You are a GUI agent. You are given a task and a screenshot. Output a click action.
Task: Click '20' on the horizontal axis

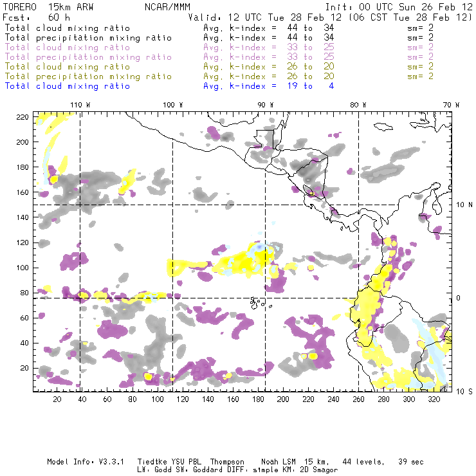tap(57, 399)
